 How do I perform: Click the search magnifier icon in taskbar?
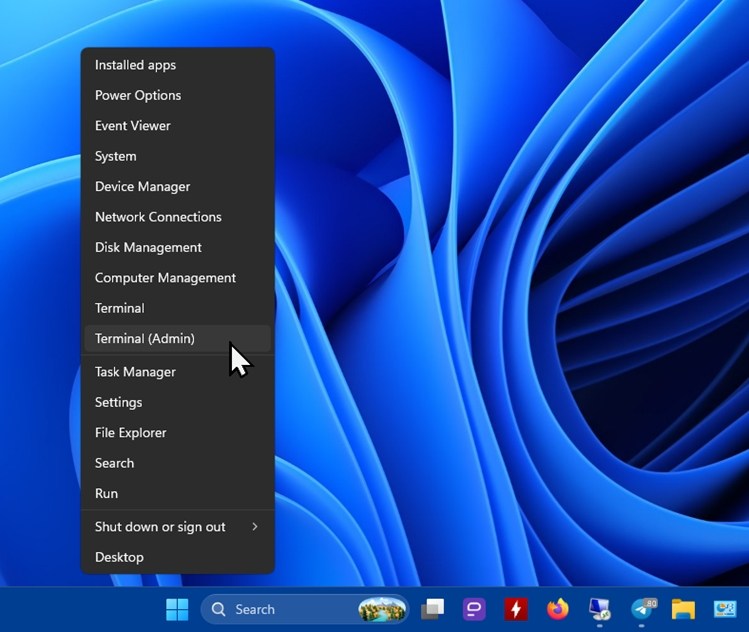coord(218,609)
